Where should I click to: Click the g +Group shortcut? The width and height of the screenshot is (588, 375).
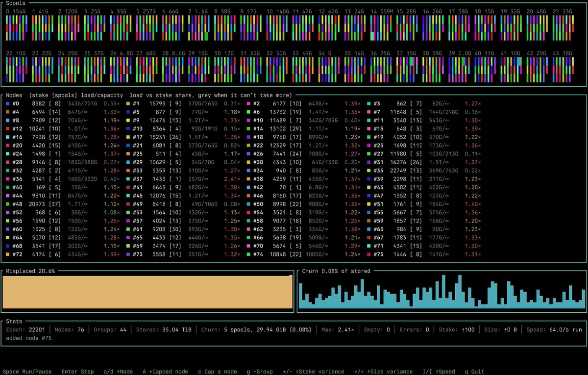(260, 372)
